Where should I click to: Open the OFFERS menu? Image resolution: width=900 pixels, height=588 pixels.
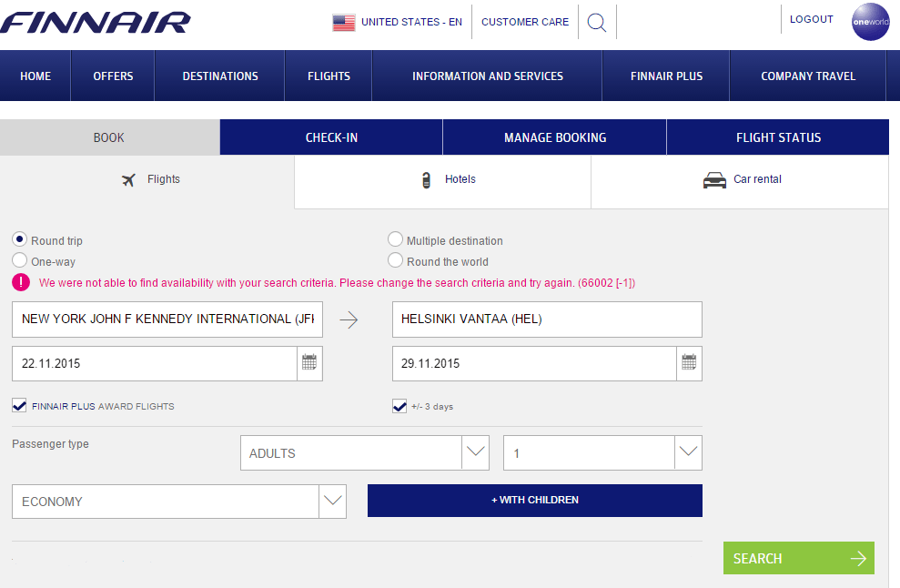click(113, 76)
